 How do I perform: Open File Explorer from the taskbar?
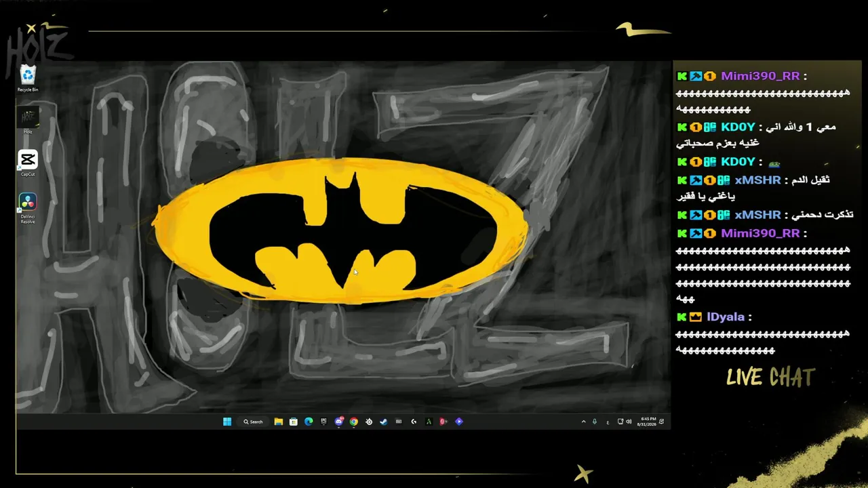278,422
